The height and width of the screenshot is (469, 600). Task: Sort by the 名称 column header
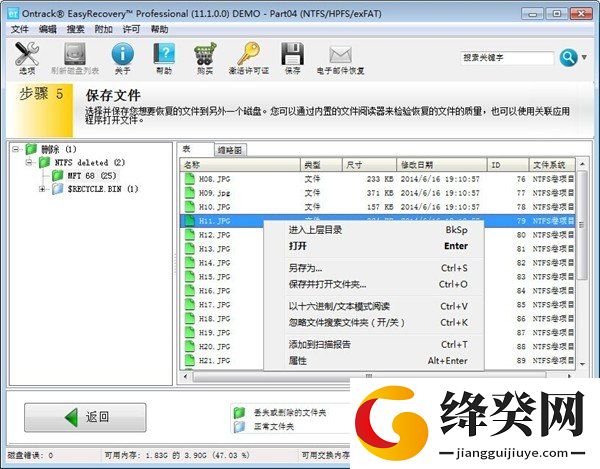(240, 165)
